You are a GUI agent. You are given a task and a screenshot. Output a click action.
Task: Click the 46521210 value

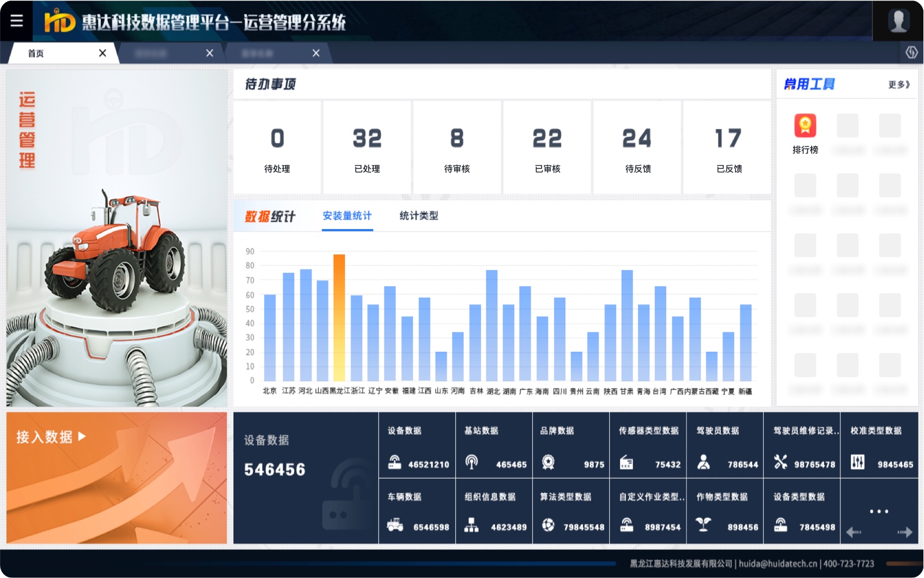coord(429,464)
